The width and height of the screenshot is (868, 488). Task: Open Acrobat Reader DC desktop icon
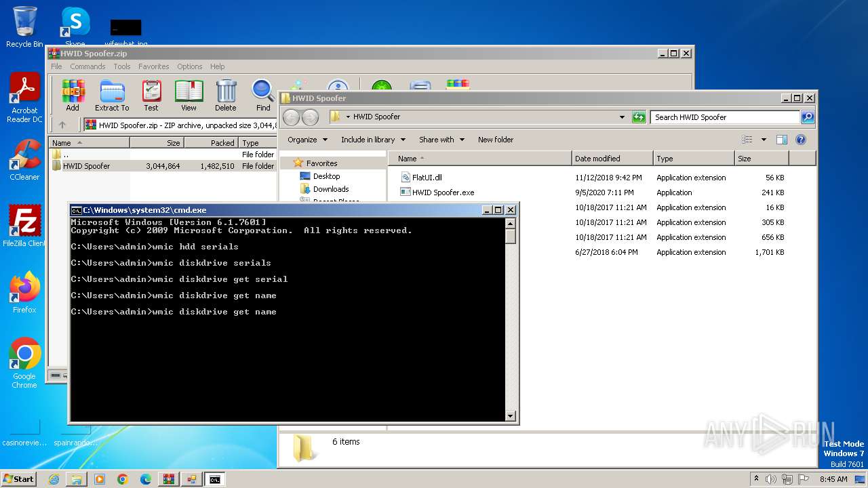(x=24, y=98)
